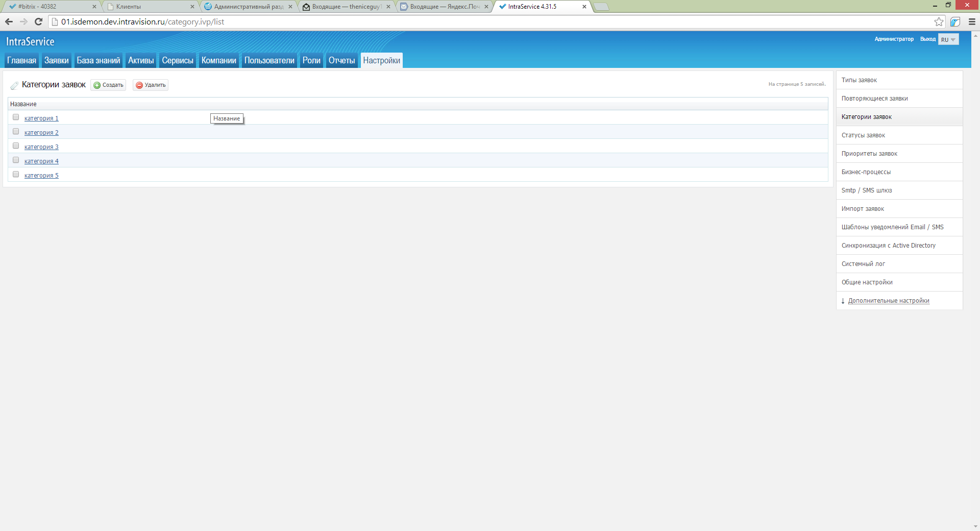Open the категория 4 link
The width and height of the screenshot is (980, 531).
(x=41, y=161)
